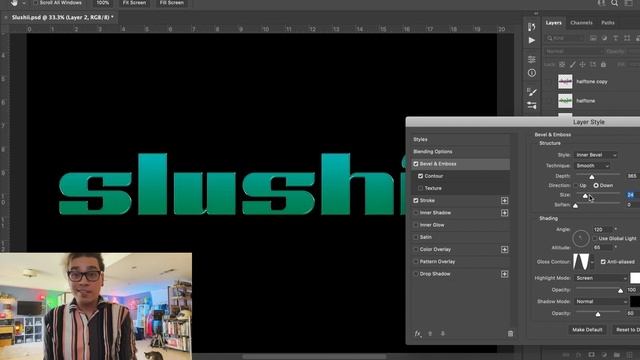Filter layers by adjustment layer icon
This screenshot has height=360, width=640.
pos(604,38)
